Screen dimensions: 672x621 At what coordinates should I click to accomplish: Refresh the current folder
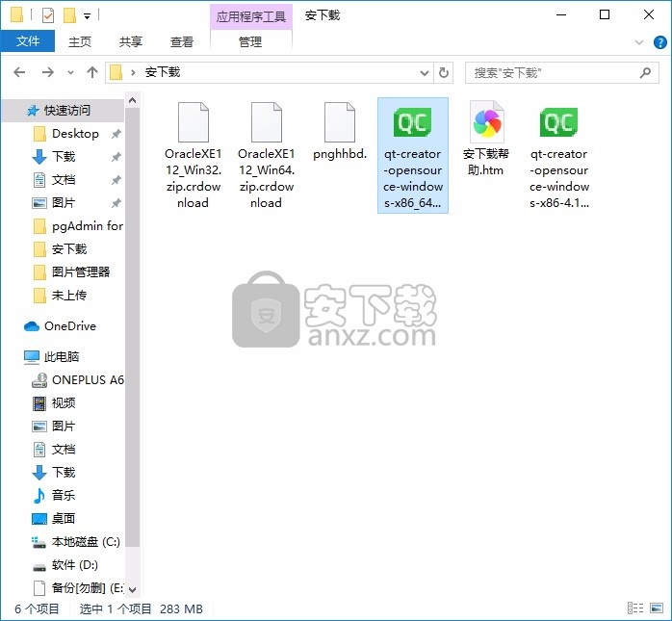[444, 72]
